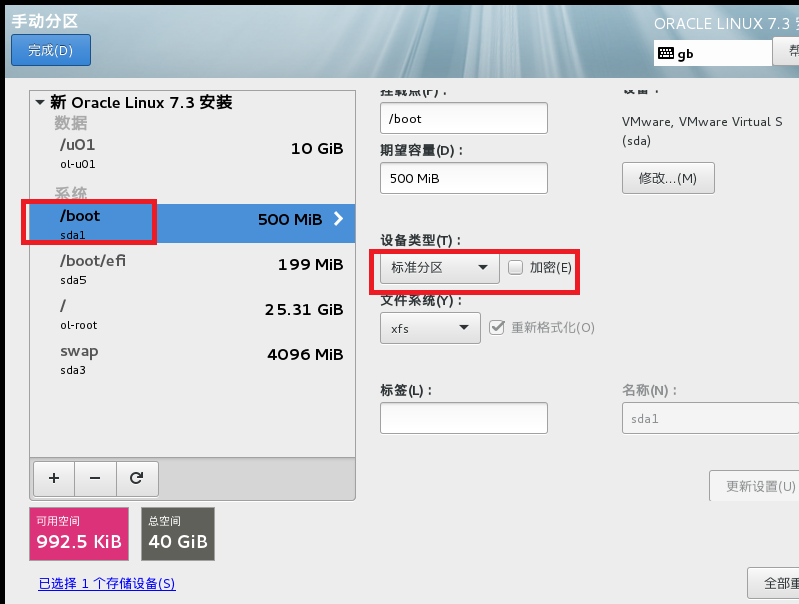Image resolution: width=799 pixels, height=604 pixels.
Task: Click the plus icon to add mount point
Action: [x=54, y=479]
